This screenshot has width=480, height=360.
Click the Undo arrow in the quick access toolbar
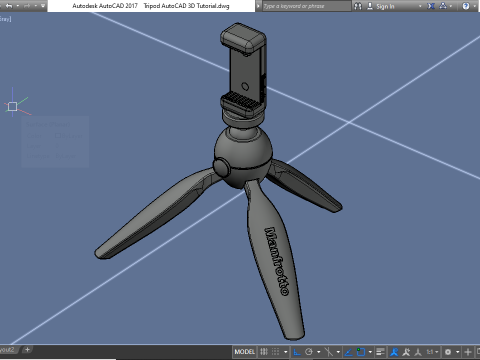point(9,6)
